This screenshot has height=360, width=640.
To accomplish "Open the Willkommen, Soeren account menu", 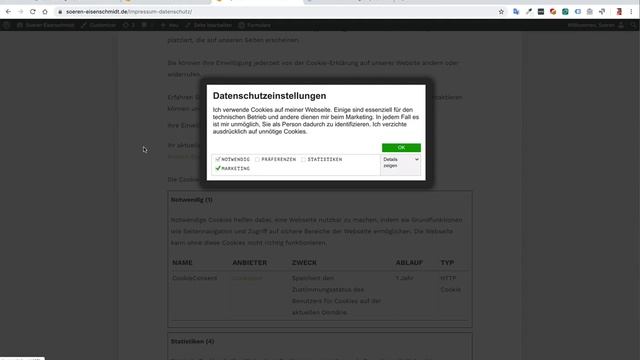I will pyautogui.click(x=596, y=25).
